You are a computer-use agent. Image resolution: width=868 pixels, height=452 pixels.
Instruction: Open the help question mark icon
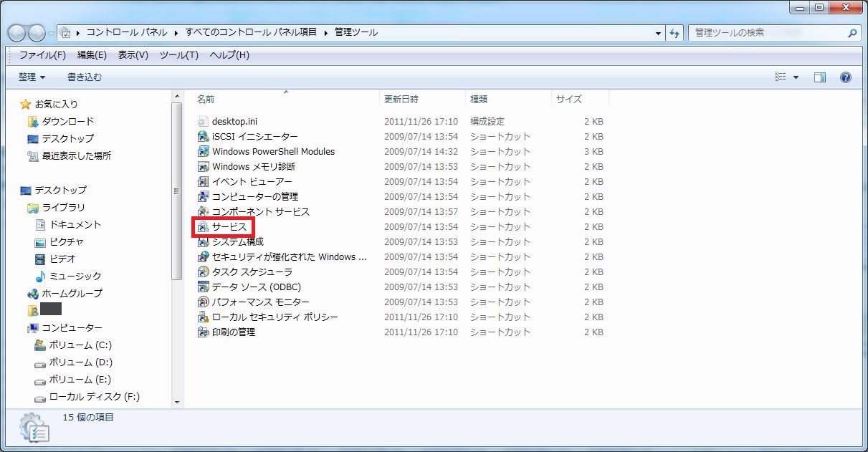(845, 77)
